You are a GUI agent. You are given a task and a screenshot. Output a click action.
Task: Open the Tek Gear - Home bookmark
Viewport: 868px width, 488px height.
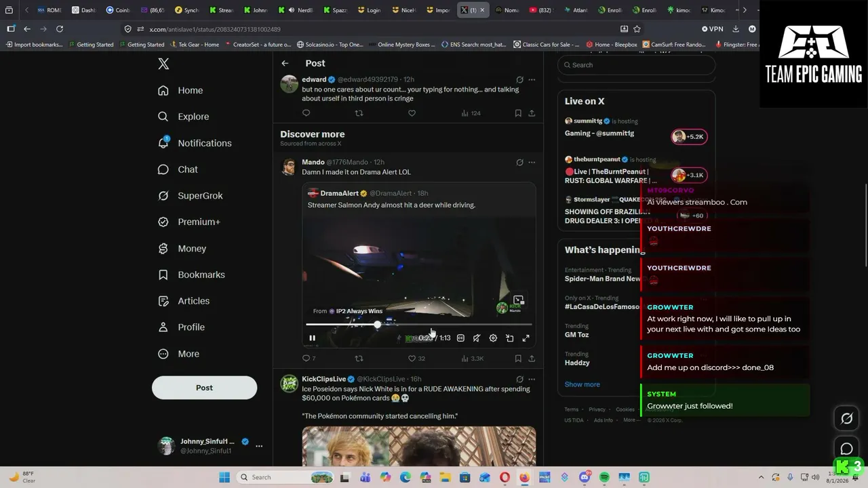193,45
